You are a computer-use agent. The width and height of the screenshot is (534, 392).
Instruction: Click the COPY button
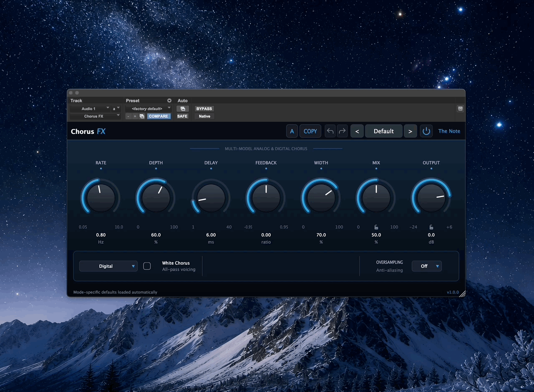coord(310,131)
